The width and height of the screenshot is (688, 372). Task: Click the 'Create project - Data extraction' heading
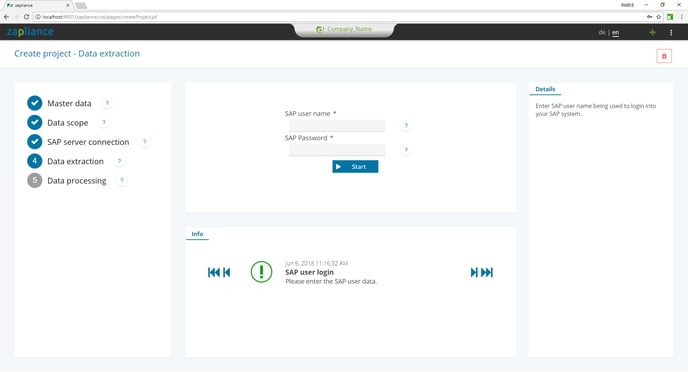[x=77, y=54]
